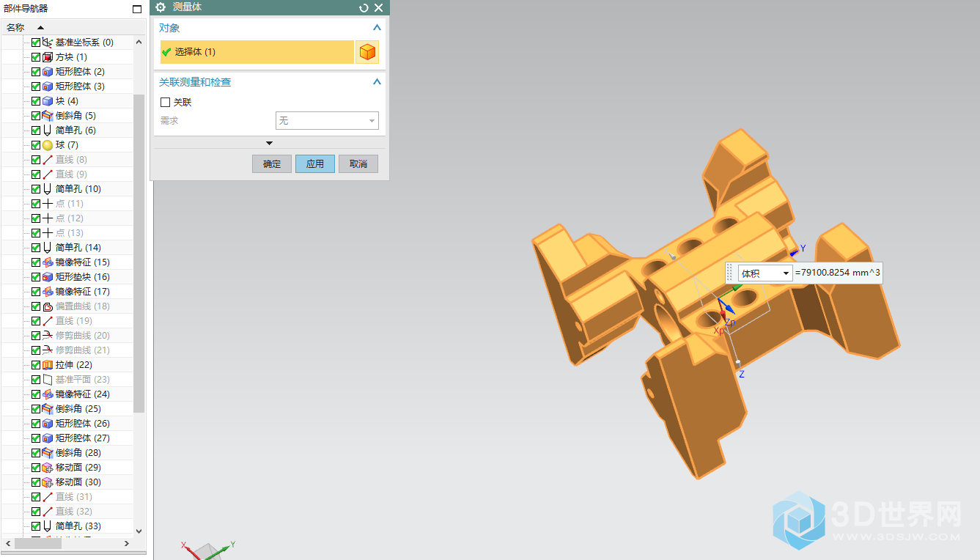Screen dimensions: 980x560
Task: Open the 体积 measurement type dropdown
Action: click(765, 273)
